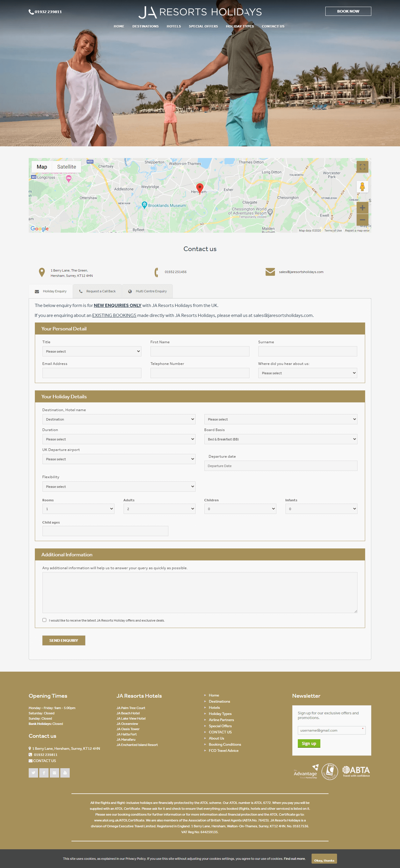Click the pink hotel map pin near Longcross

(x=69, y=179)
